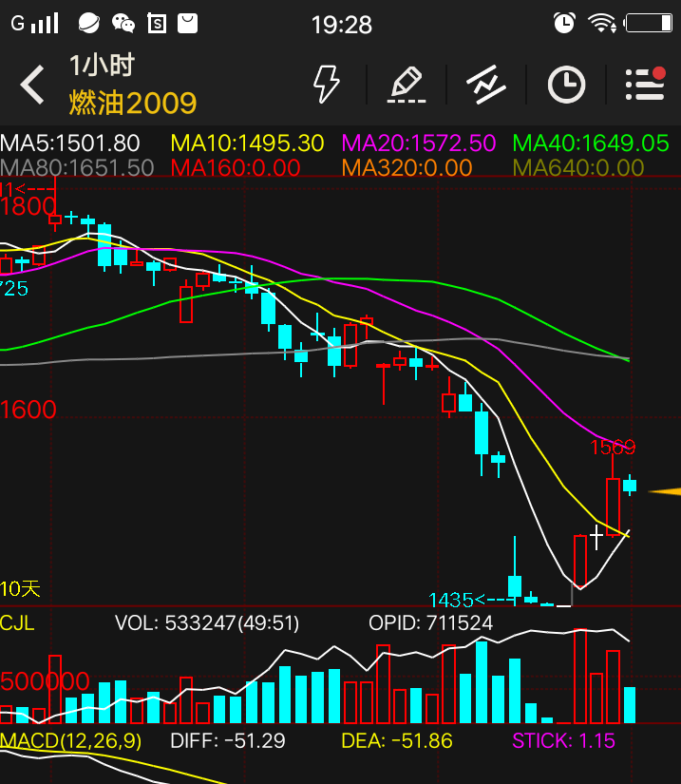681x784 pixels.
Task: Tap the MA20:1572.50 value
Action: pyautogui.click(x=419, y=143)
